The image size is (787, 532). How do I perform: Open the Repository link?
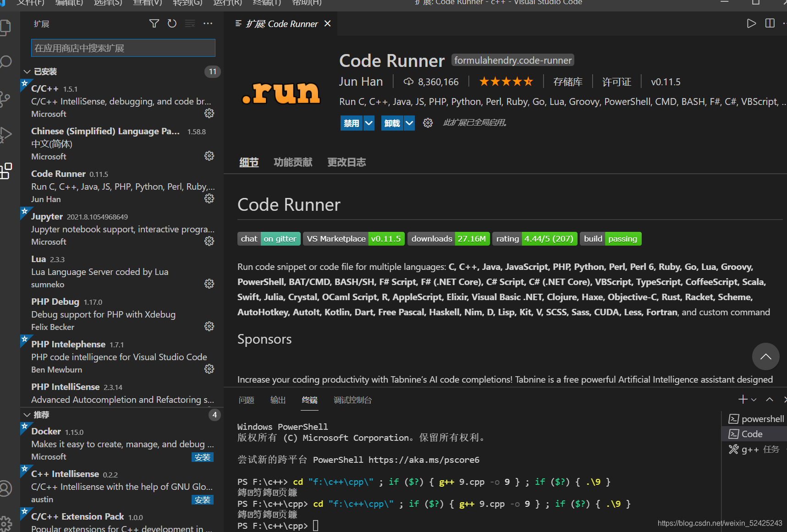(567, 82)
